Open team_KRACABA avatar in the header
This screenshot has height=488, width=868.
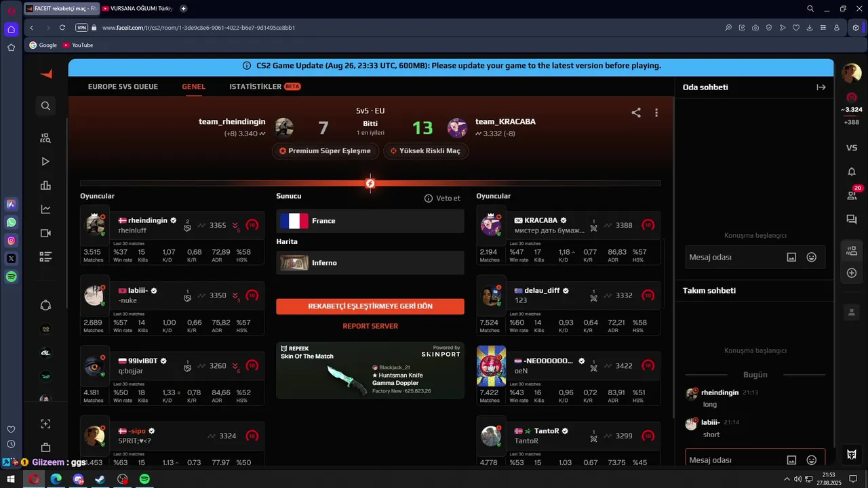coord(457,127)
